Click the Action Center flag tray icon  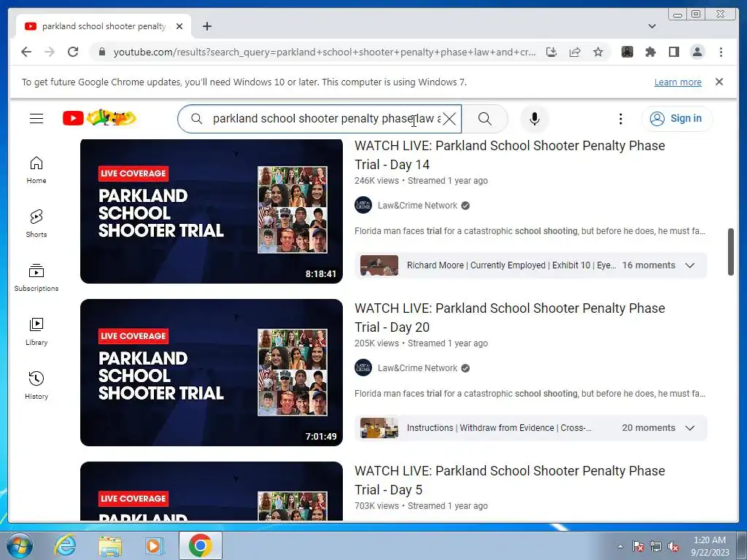(638, 546)
